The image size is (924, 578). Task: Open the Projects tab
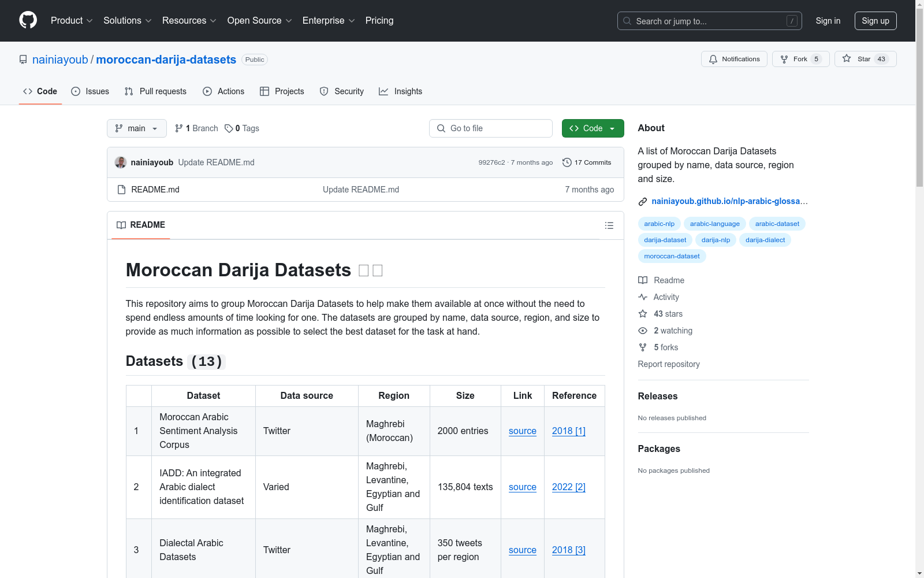[282, 91]
